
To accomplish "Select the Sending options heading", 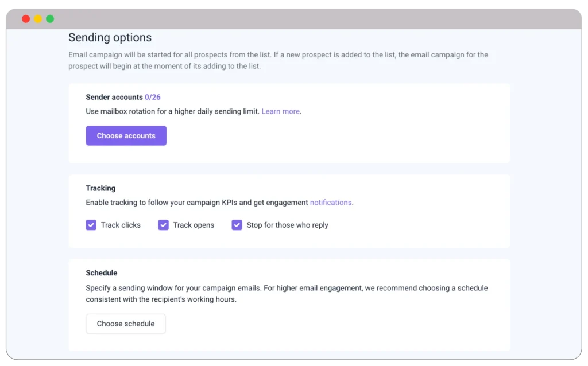I will [x=110, y=38].
